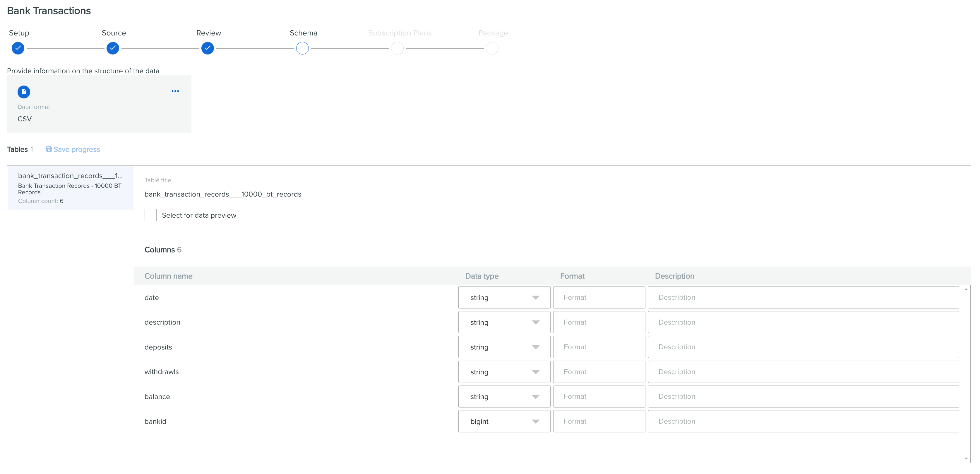This screenshot has height=474, width=980.
Task: Click the Data type column header
Action: tap(482, 276)
